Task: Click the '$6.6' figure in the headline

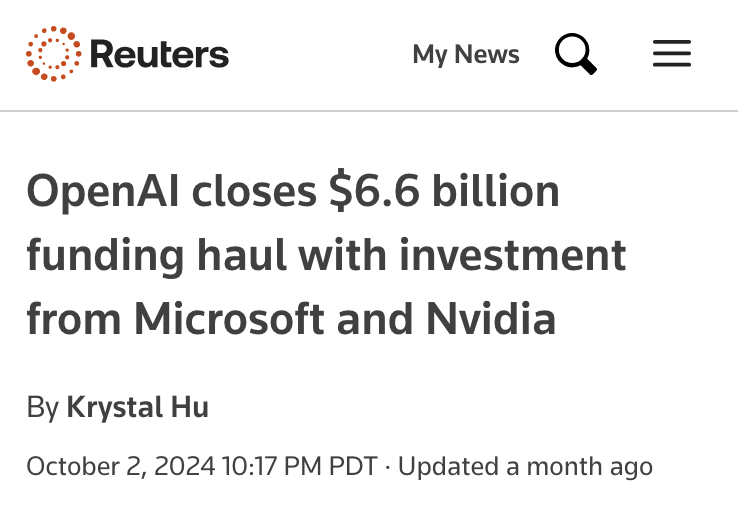Action: click(374, 191)
